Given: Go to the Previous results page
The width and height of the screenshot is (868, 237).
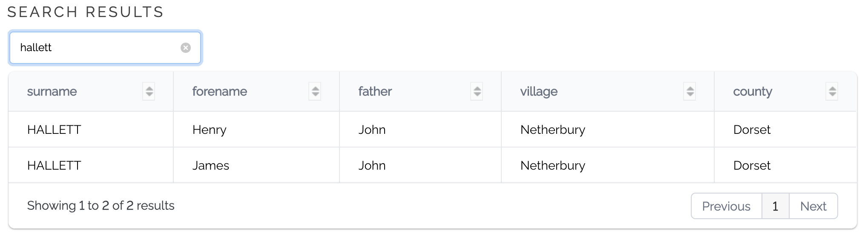Looking at the screenshot, I should point(726,206).
